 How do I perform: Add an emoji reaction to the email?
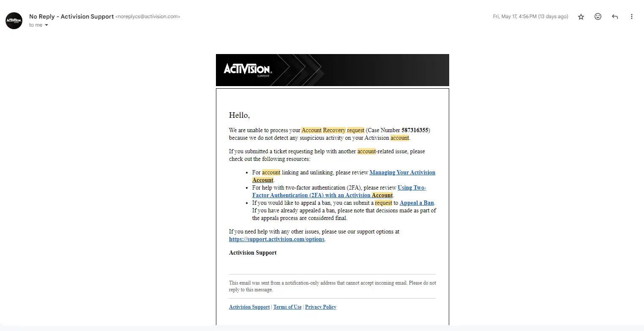[x=598, y=17]
